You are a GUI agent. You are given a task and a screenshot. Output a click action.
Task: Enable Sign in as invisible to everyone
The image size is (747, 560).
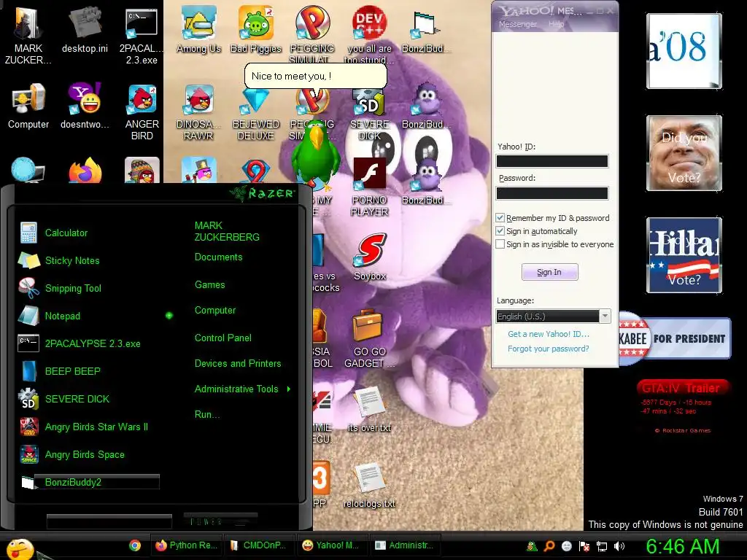pos(500,244)
